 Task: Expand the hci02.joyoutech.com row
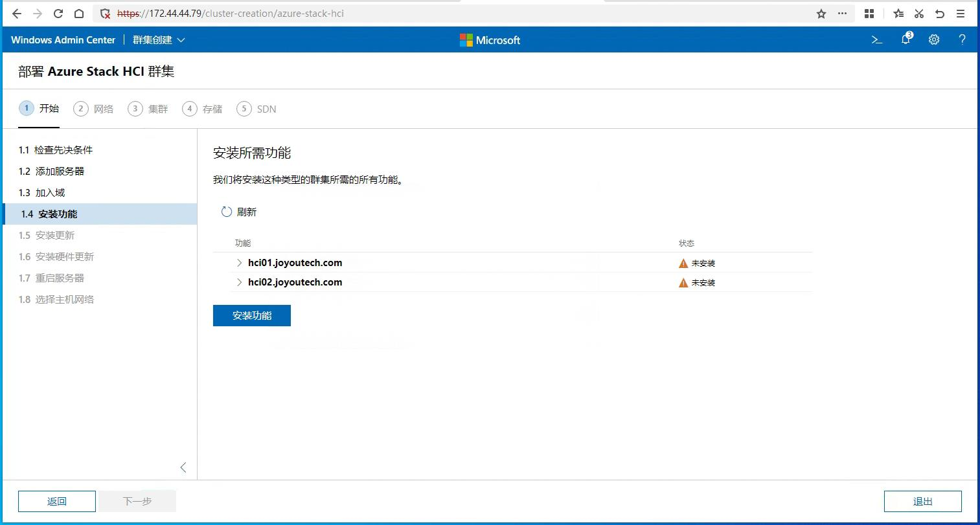[x=239, y=282]
